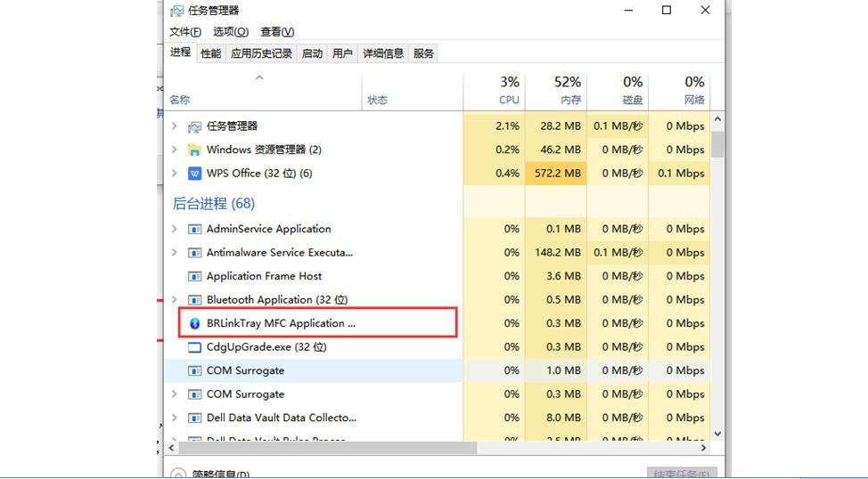Screen dimensions: 868x479
Task: Switch to the 性能 tab
Action: (x=211, y=53)
